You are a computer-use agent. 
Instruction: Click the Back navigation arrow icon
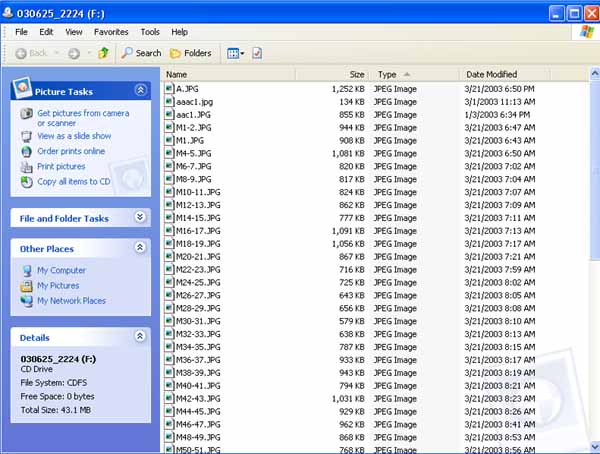click(x=21, y=53)
